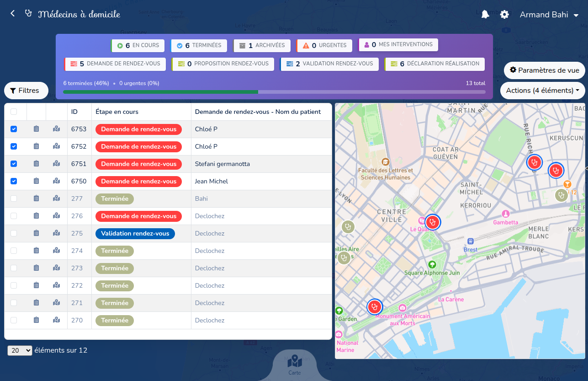Viewport: 588px width, 381px height.
Task: Filter by Terminées status
Action: [x=198, y=45]
